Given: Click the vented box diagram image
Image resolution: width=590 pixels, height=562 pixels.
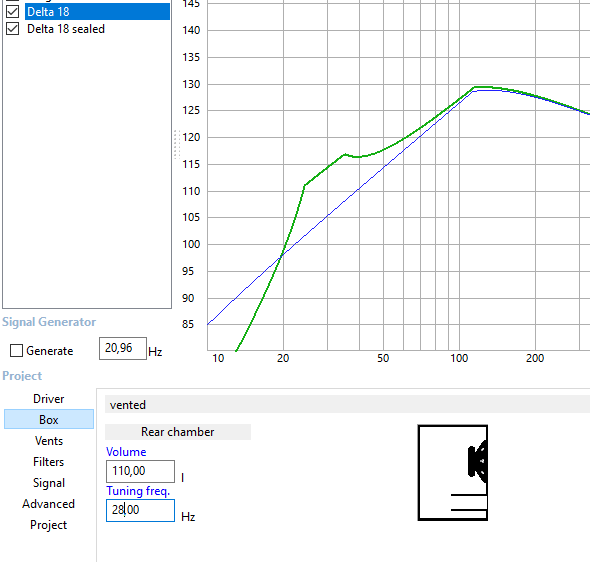Looking at the screenshot, I should [453, 473].
